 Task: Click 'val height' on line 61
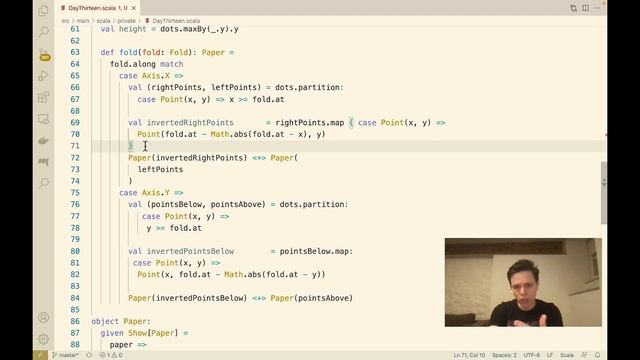click(123, 29)
